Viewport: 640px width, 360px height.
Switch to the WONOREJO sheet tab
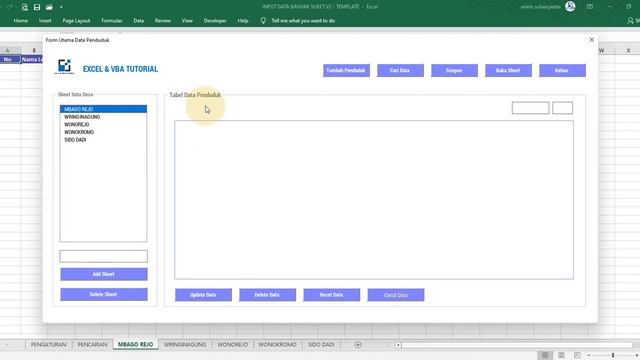[233, 345]
